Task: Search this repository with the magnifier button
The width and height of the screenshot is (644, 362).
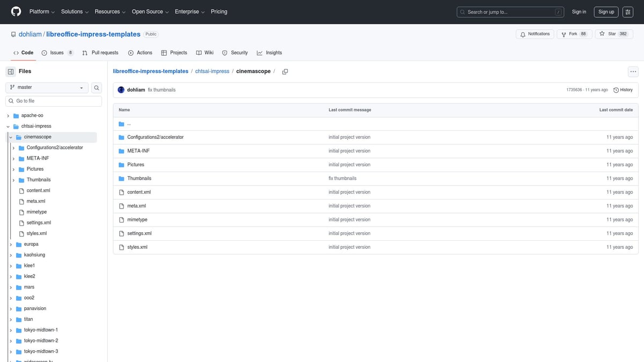Action: coord(97,87)
